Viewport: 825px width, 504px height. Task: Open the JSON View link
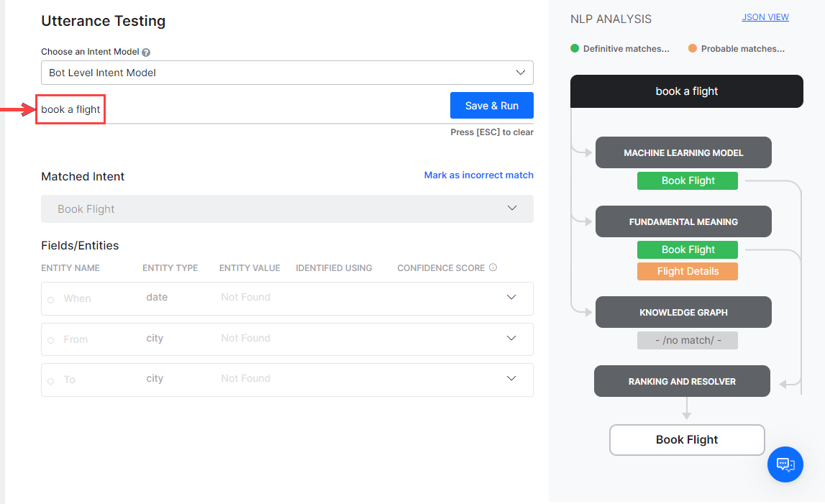click(765, 17)
